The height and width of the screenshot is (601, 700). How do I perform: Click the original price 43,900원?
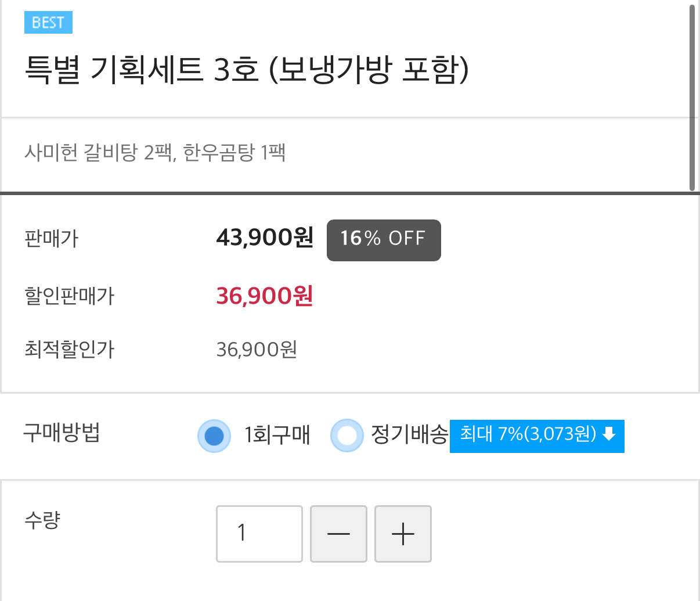(x=265, y=237)
